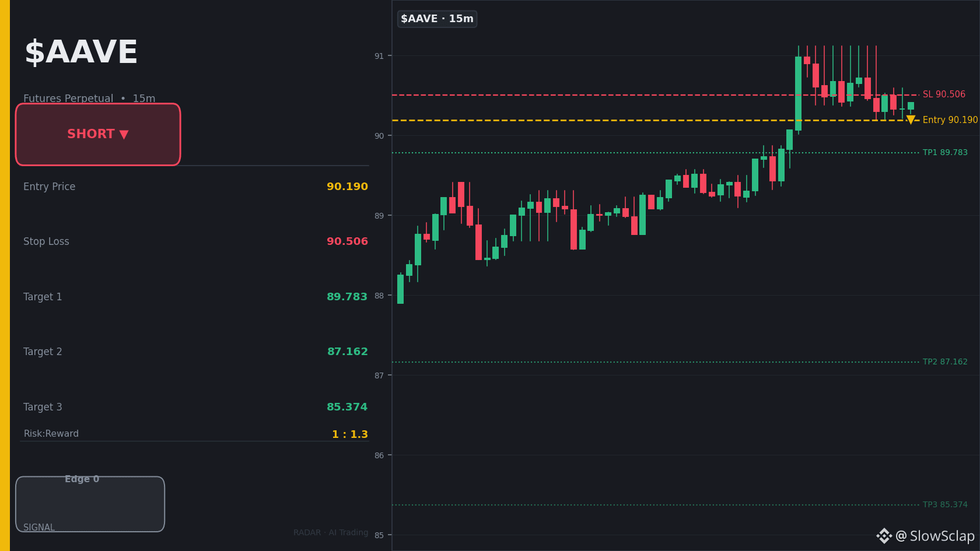Click the Stop Loss label
The width and height of the screenshot is (980, 551).
(x=46, y=241)
